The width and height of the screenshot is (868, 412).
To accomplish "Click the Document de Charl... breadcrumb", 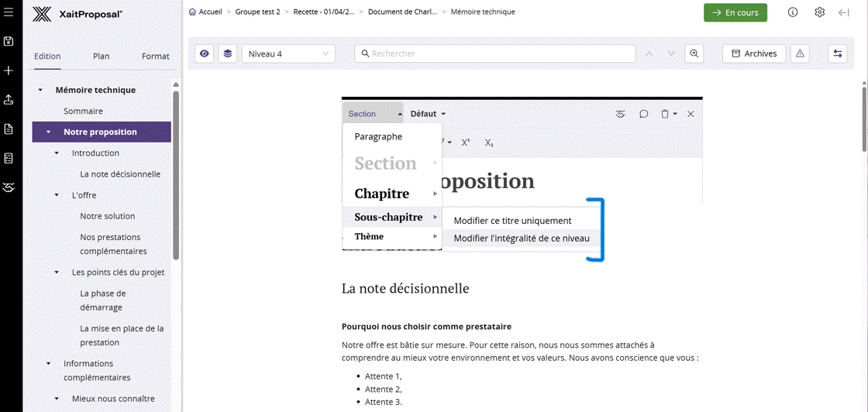I will coord(402,12).
